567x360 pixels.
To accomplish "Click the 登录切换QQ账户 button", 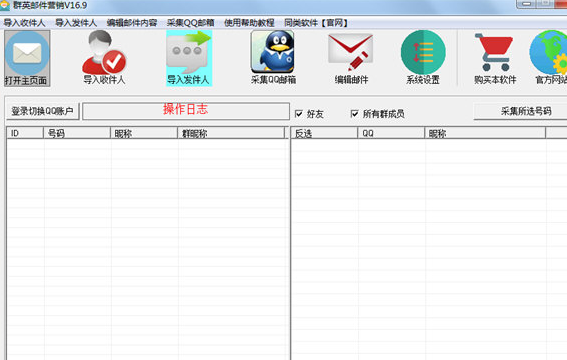I will 43,111.
